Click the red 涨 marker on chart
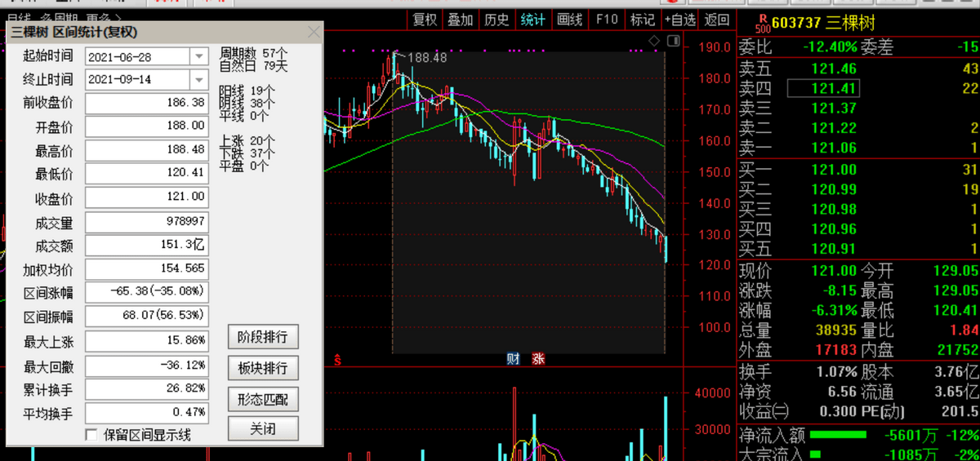 [538, 359]
